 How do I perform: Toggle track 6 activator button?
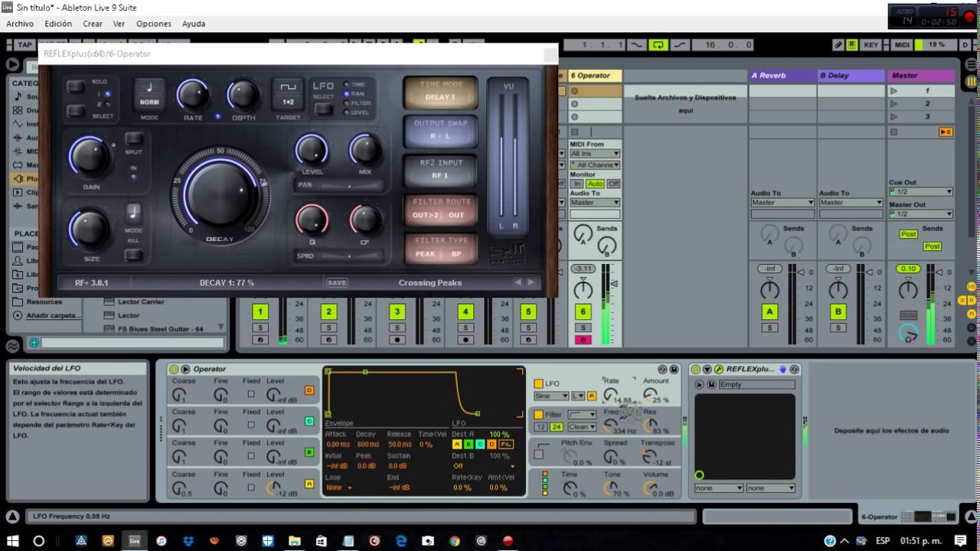click(x=583, y=311)
